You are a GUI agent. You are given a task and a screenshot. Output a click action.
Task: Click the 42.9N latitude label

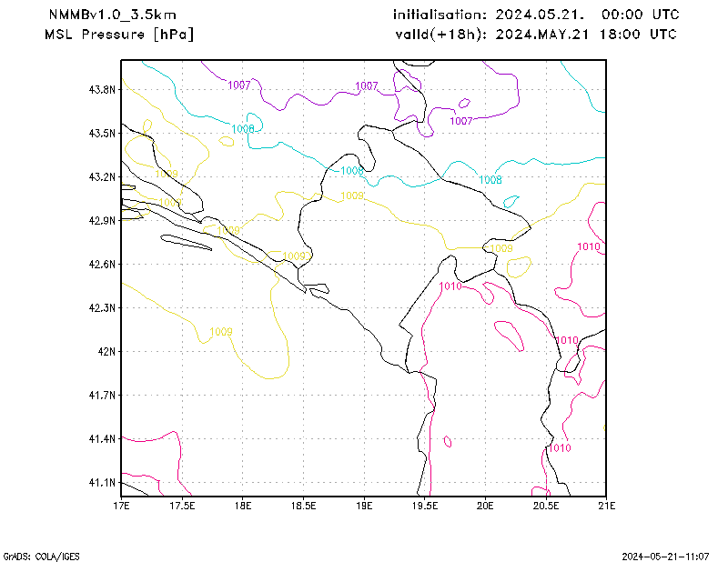pos(102,220)
